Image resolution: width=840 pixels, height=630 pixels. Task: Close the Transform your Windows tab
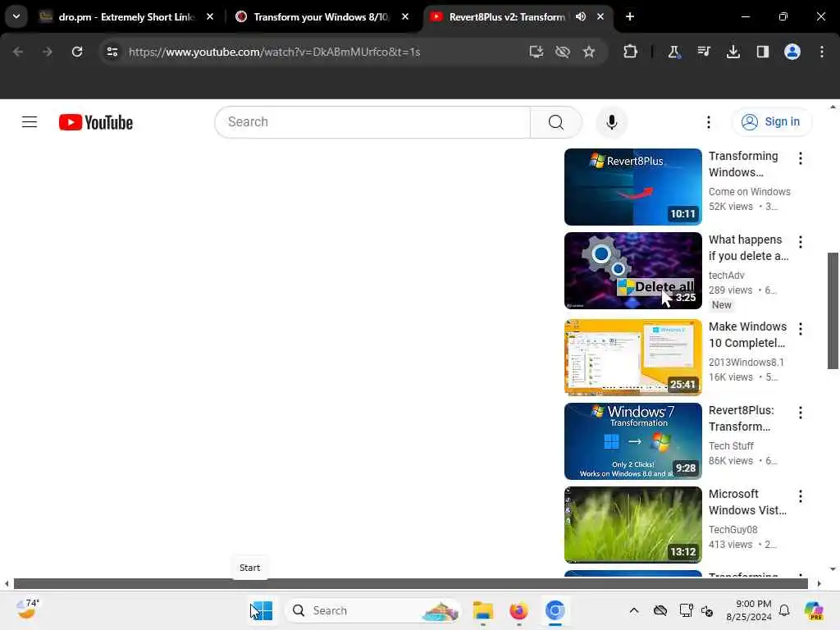click(405, 16)
